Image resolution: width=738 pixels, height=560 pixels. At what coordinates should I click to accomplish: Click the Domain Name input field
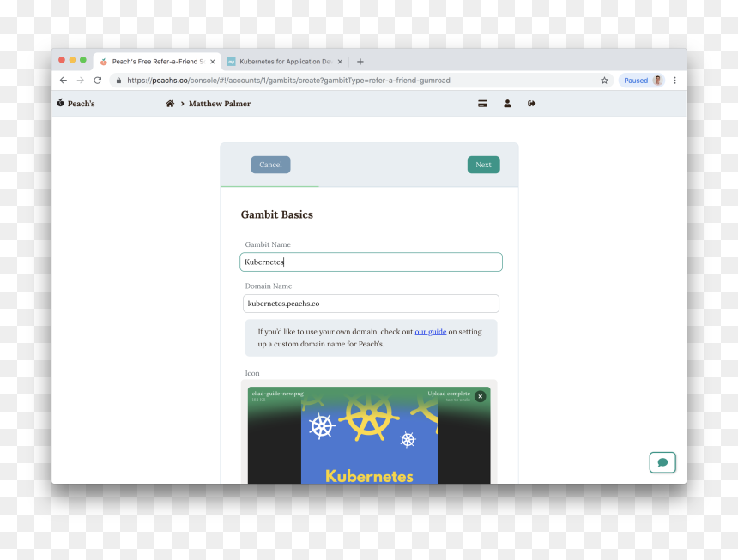point(371,304)
